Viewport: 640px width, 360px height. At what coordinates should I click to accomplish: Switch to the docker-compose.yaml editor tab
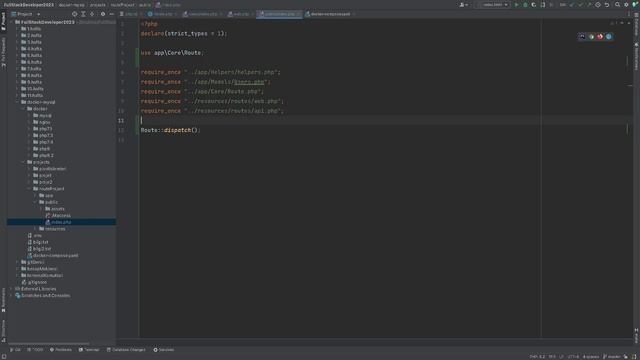click(x=330, y=14)
